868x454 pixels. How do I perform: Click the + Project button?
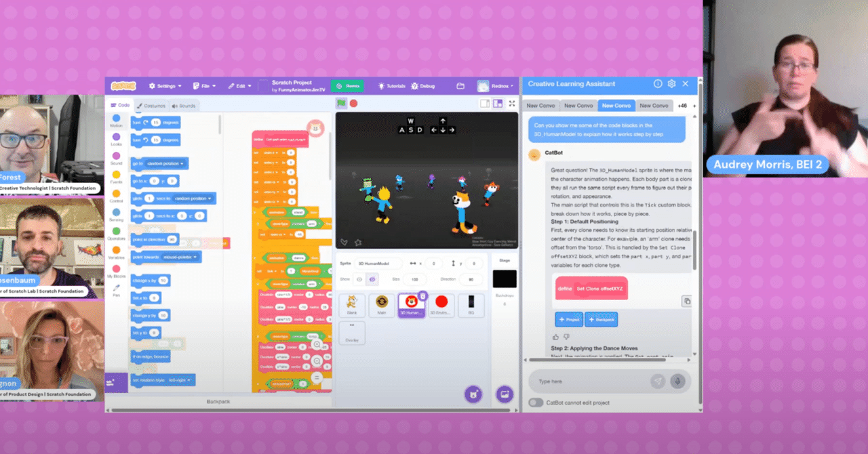click(569, 318)
